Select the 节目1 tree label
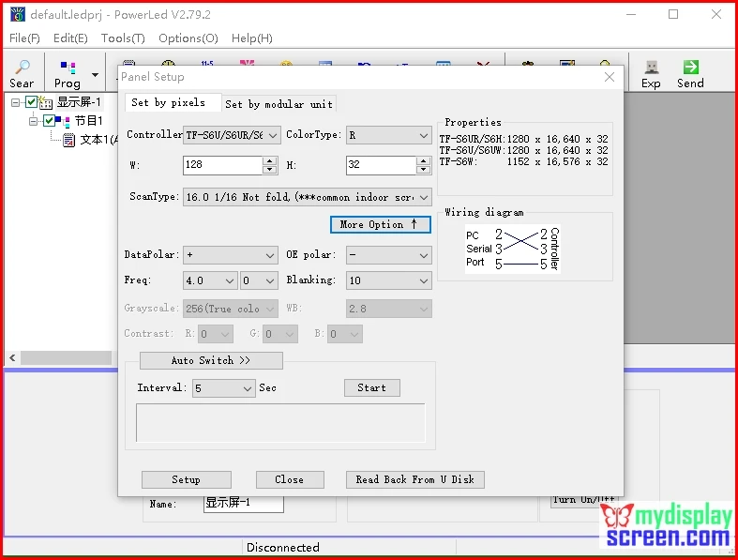Image resolution: width=738 pixels, height=560 pixels. 88,121
